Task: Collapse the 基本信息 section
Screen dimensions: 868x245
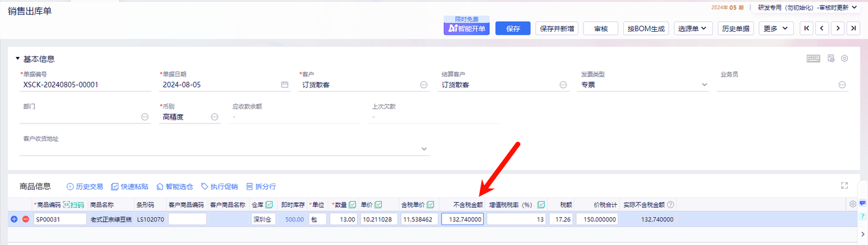Action: 17,60
